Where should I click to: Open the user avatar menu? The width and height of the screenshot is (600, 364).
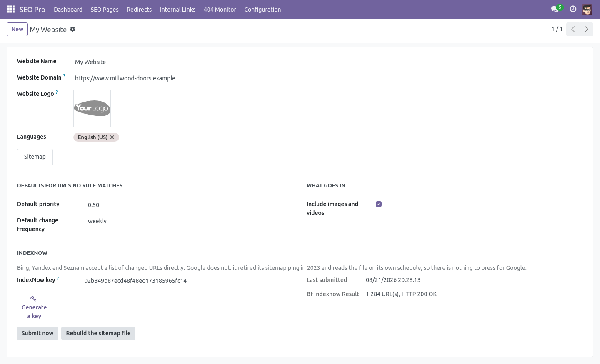click(x=587, y=9)
